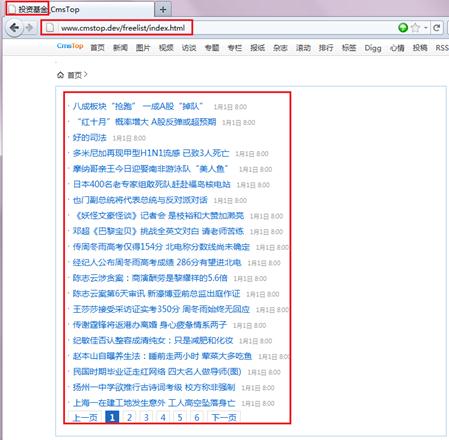Click the home icon in breadcrumb
Image resolution: width=449 pixels, height=440 pixels.
60,75
